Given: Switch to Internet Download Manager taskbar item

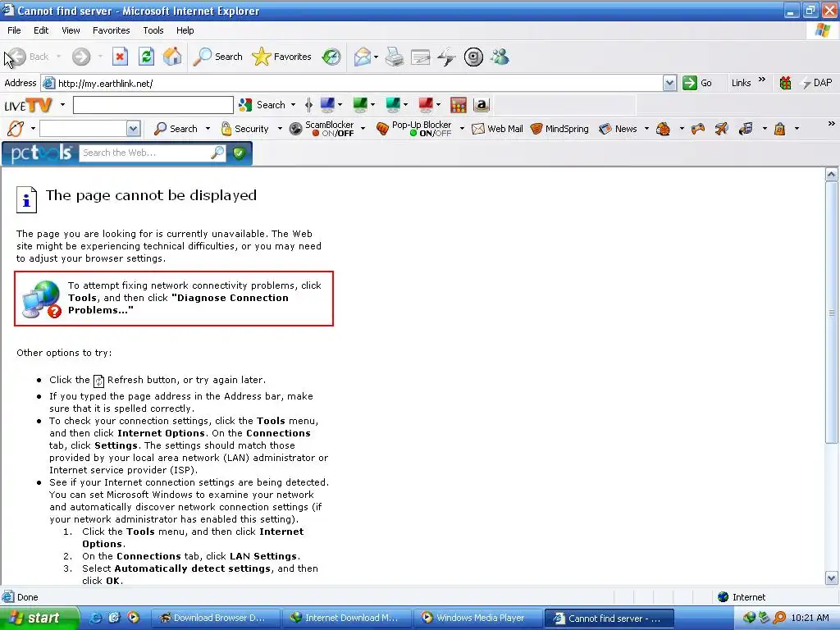Looking at the screenshot, I should click(346, 618).
